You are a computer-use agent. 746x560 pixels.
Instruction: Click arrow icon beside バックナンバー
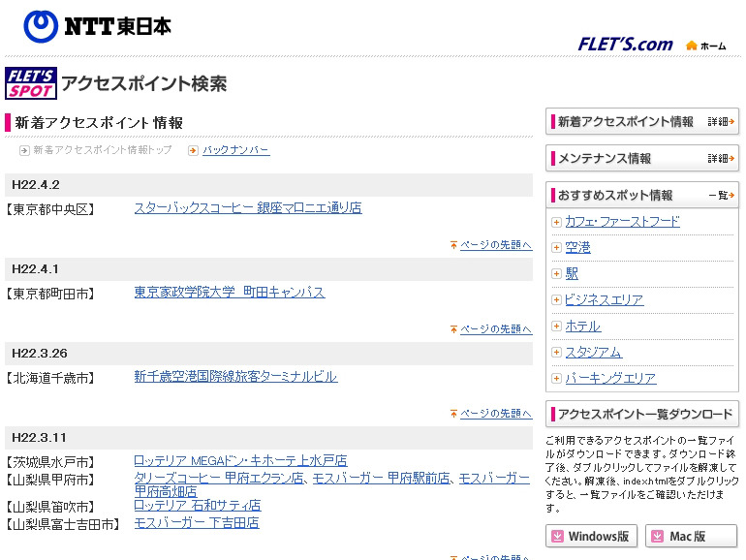click(193, 151)
